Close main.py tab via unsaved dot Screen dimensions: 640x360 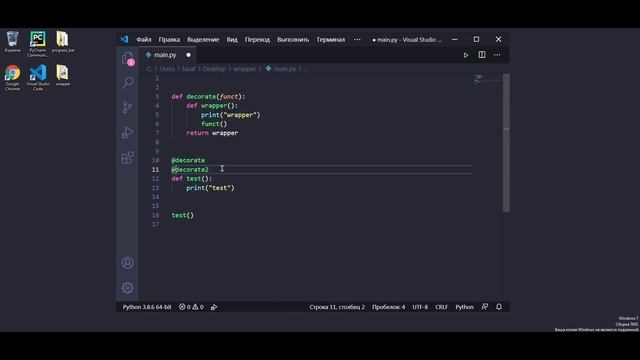click(188, 55)
